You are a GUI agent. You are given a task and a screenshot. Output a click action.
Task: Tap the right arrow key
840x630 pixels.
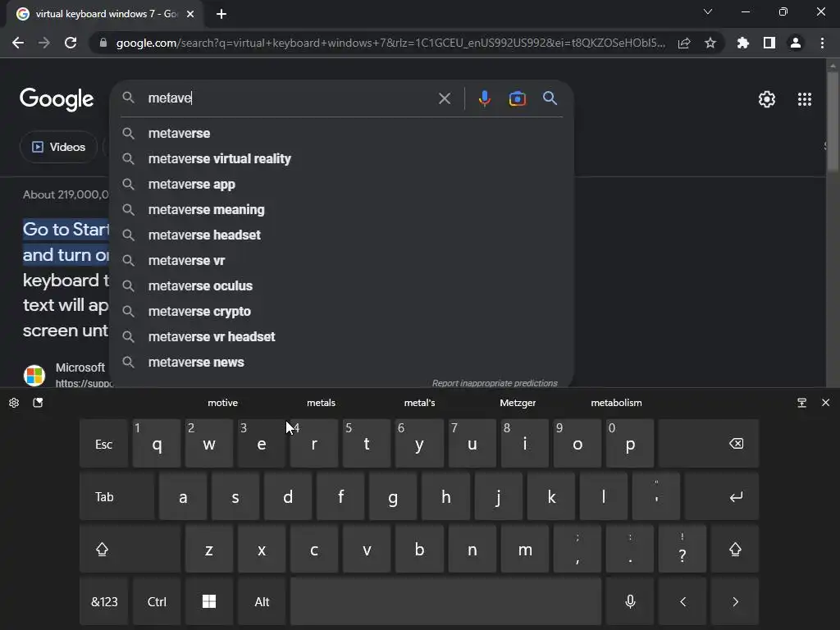[x=735, y=601]
